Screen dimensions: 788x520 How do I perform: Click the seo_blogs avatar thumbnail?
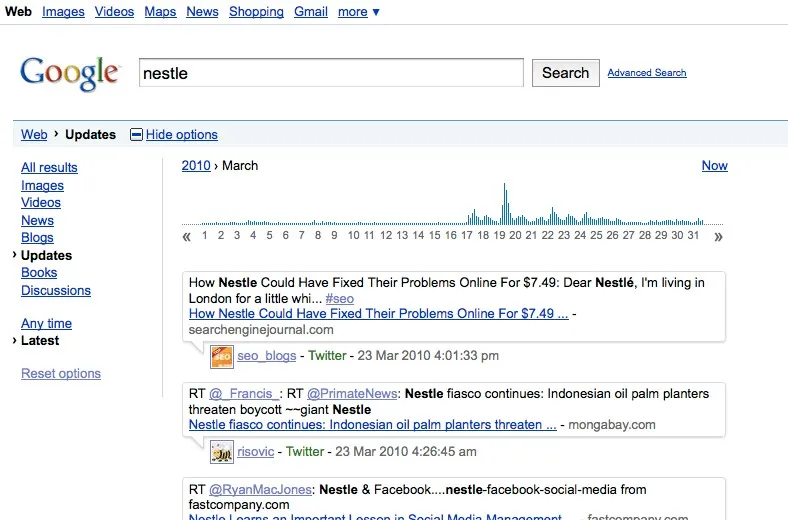[222, 357]
